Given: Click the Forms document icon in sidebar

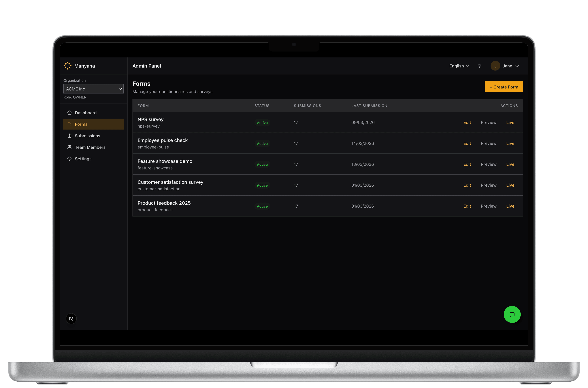Looking at the screenshot, I should tap(70, 124).
